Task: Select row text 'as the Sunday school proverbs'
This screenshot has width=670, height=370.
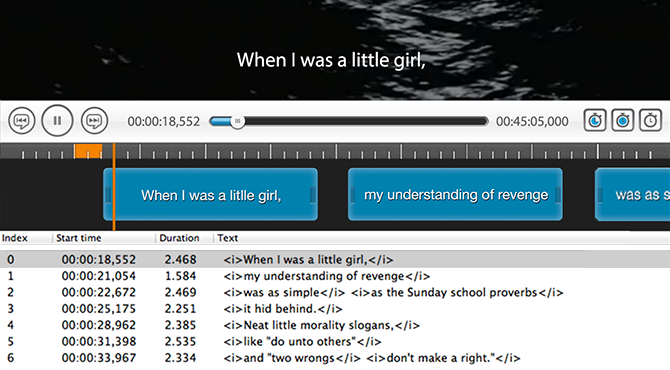Action: point(454,292)
